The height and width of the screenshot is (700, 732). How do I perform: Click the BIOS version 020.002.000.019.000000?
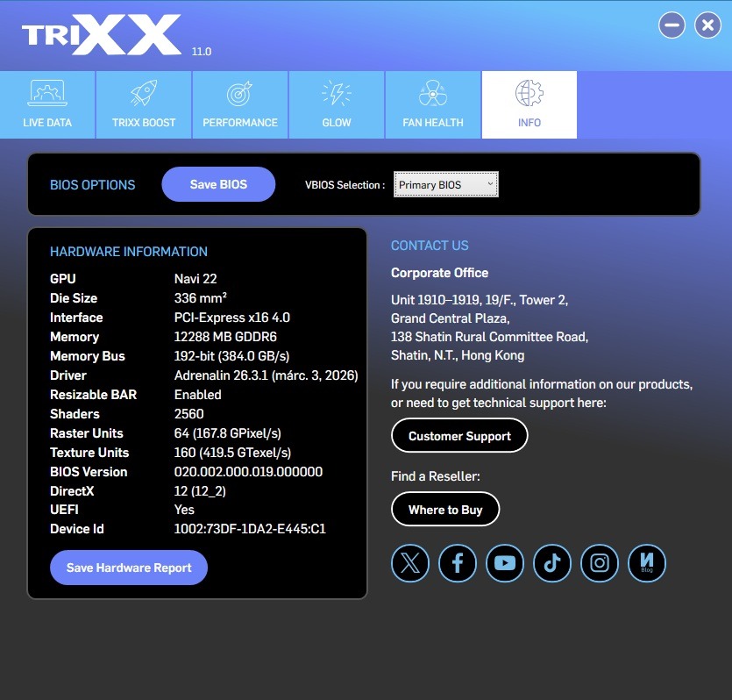click(x=248, y=472)
